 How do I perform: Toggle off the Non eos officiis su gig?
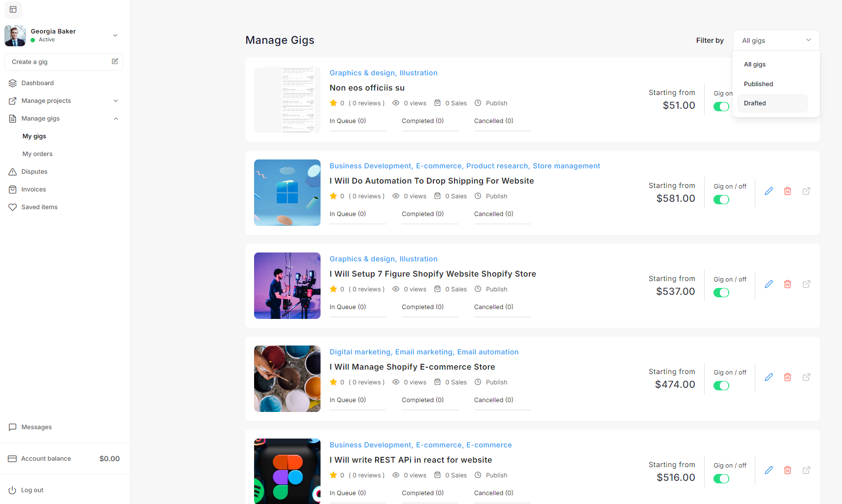point(721,107)
